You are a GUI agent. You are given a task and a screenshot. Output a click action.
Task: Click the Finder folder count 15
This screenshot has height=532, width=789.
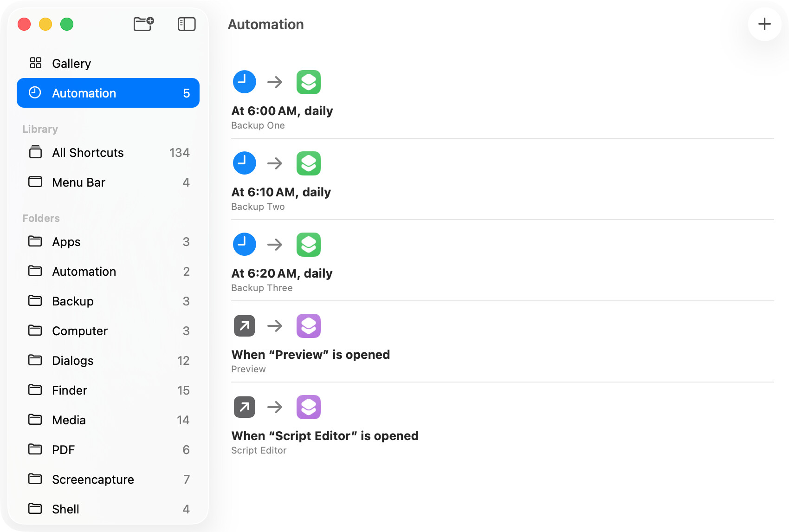tap(183, 390)
